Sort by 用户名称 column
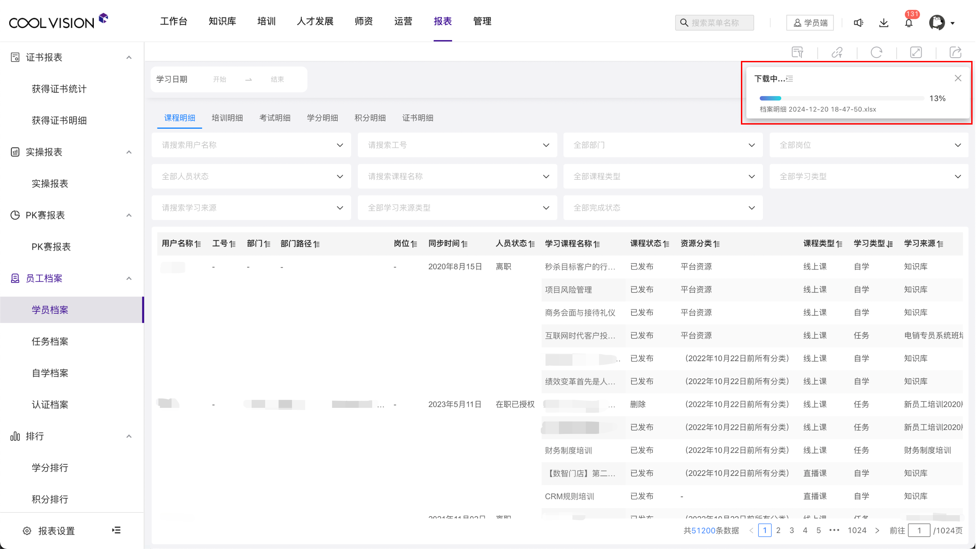The height and width of the screenshot is (549, 980). point(198,244)
